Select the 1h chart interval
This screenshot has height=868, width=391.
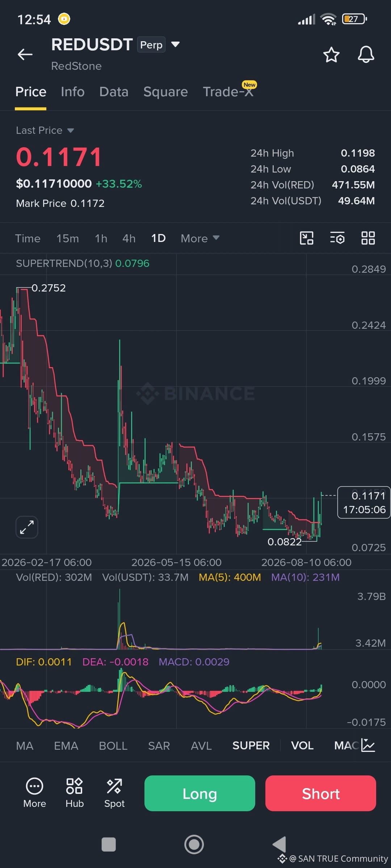(x=101, y=238)
